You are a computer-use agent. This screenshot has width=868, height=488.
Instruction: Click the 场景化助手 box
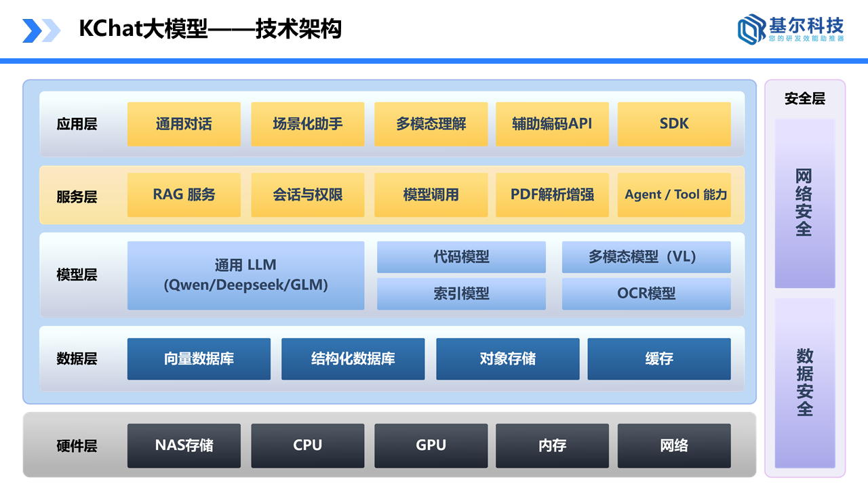[x=307, y=124]
